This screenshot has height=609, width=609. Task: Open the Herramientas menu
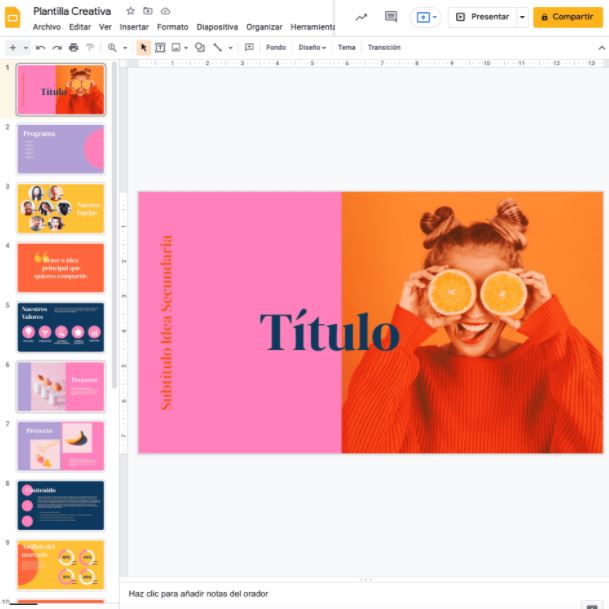point(313,27)
